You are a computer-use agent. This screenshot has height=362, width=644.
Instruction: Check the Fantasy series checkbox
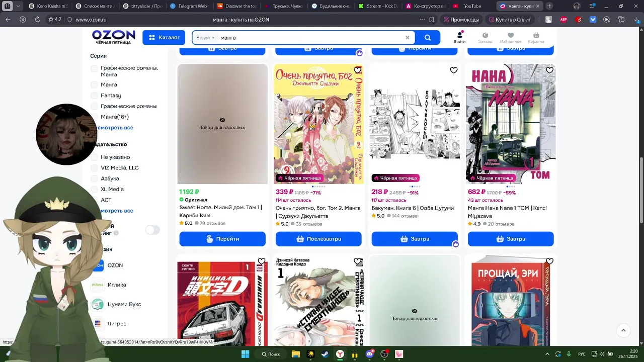94,96
